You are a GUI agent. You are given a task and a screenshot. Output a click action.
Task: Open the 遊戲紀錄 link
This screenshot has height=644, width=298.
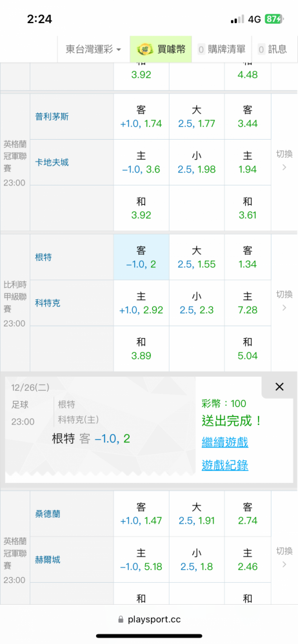pyautogui.click(x=224, y=465)
